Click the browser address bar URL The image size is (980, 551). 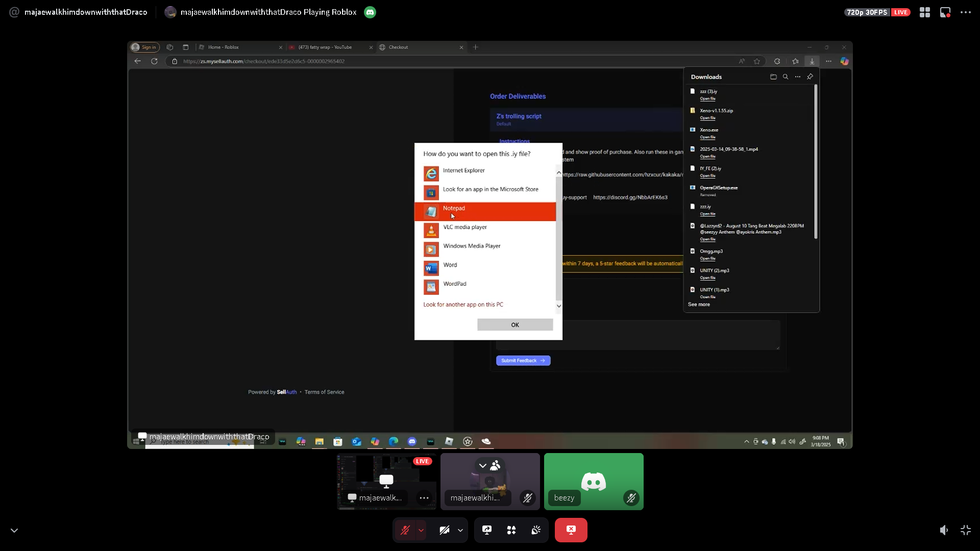(x=264, y=61)
